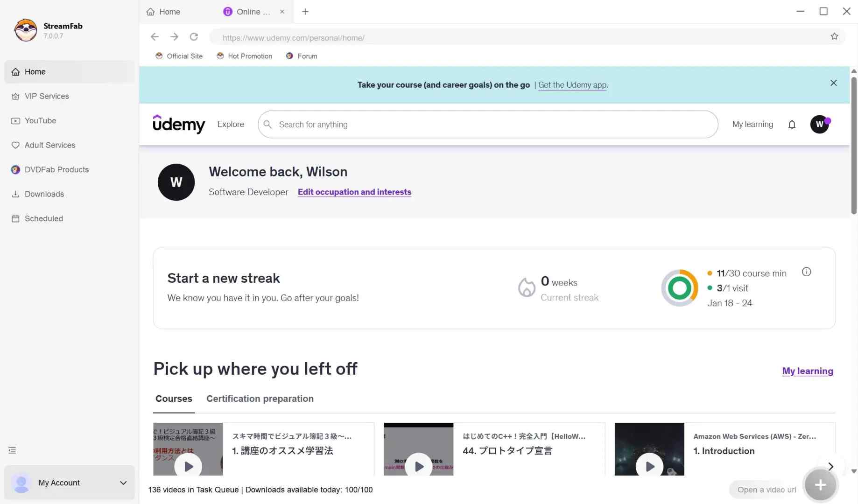This screenshot has height=504, width=858.
Task: Switch to the Home browser tab
Action: (169, 11)
